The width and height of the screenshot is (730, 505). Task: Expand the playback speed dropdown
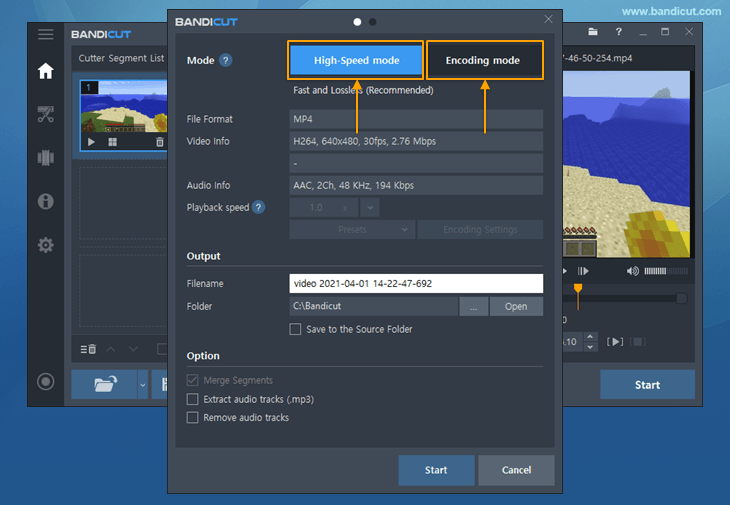point(370,208)
